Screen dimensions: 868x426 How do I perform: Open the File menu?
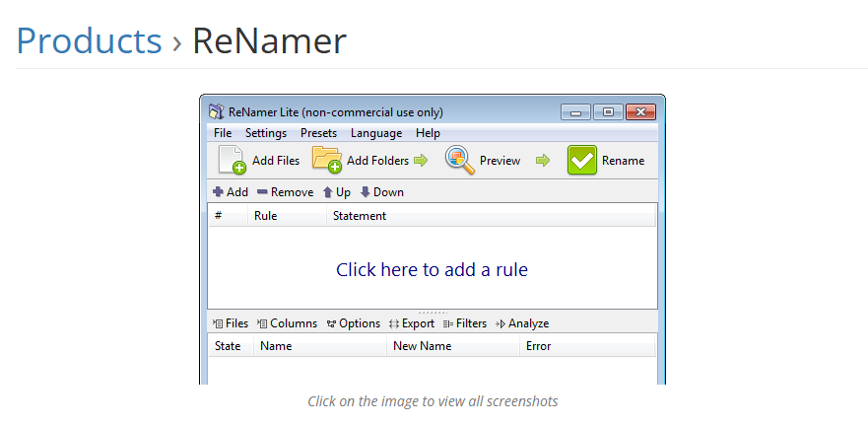pyautogui.click(x=223, y=133)
